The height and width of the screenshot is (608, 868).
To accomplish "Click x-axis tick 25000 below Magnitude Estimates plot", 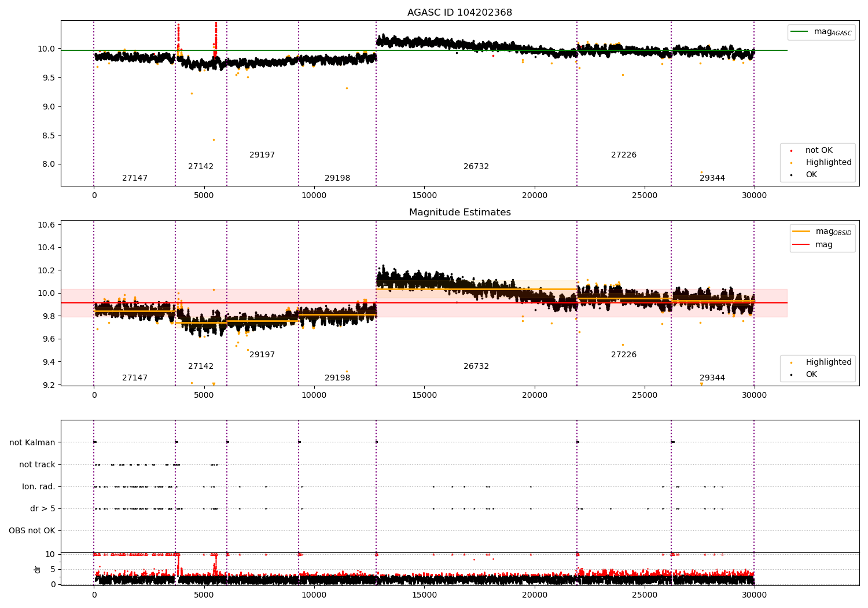I will pyautogui.click(x=645, y=395).
